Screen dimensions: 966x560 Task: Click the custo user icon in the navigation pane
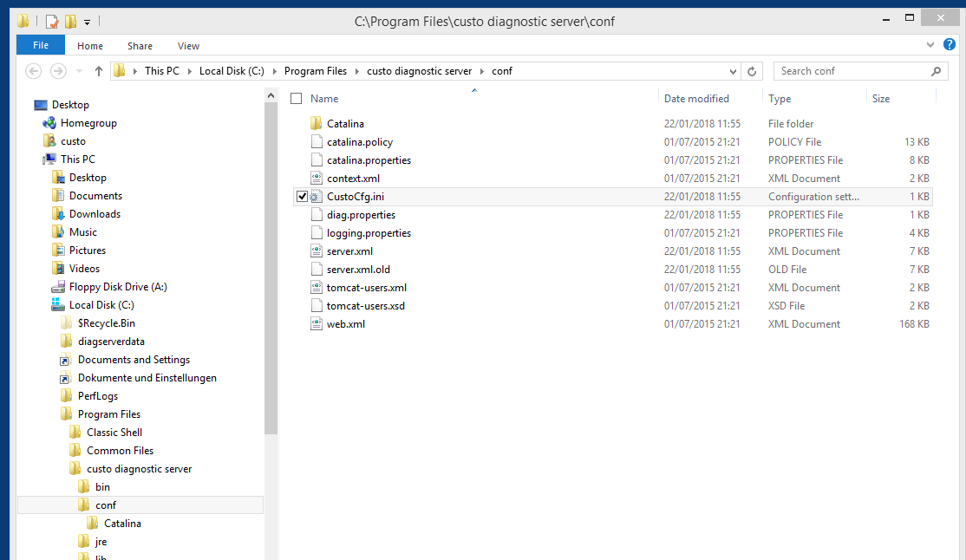point(49,141)
